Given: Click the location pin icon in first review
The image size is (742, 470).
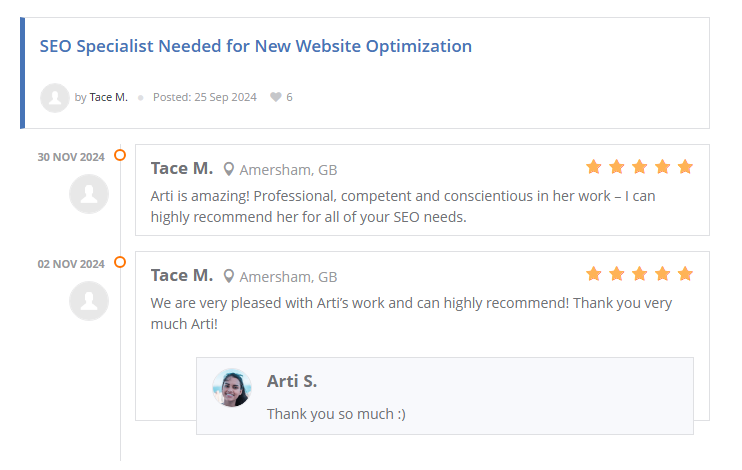Looking at the screenshot, I should coord(229,169).
